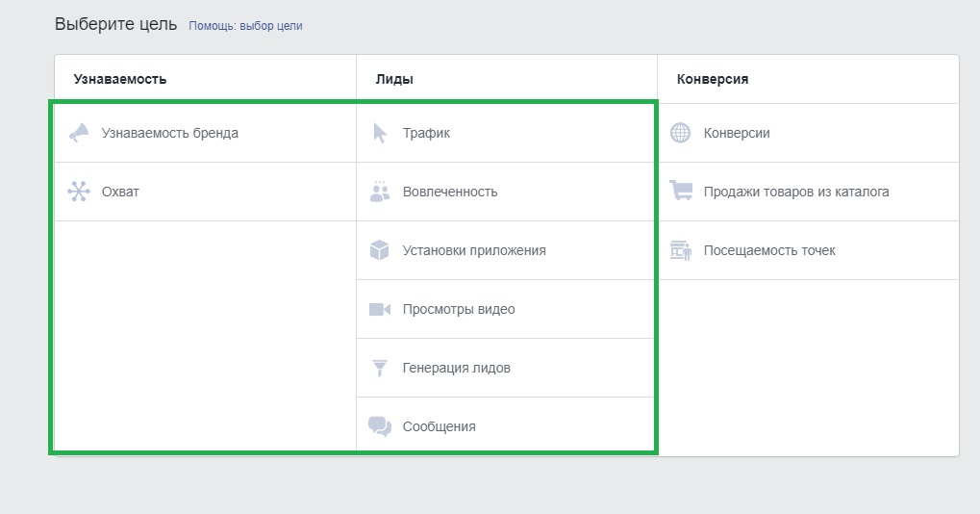Click the funnel icon beside Генерация лидов
Screen dimensions: 980x514
pos(380,368)
